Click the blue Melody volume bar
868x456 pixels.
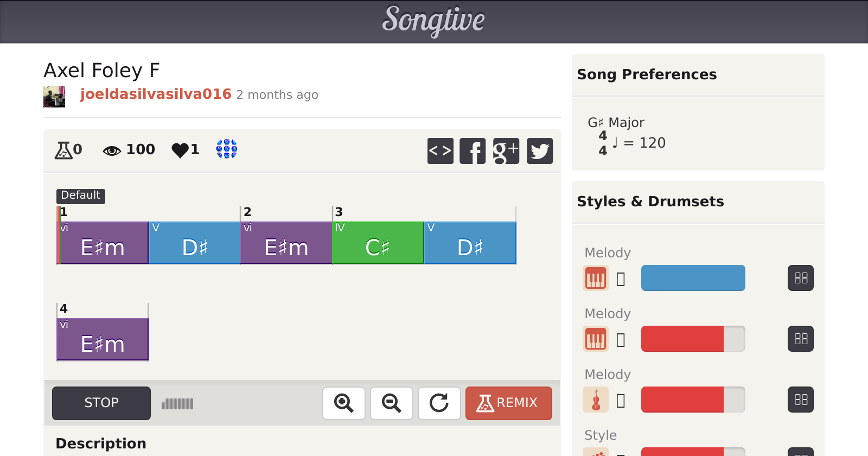tap(693, 278)
